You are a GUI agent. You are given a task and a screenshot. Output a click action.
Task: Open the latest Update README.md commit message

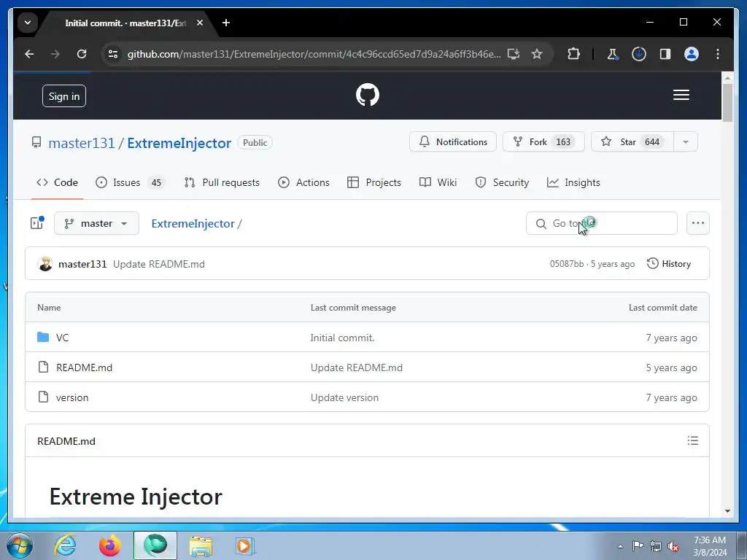click(x=158, y=264)
